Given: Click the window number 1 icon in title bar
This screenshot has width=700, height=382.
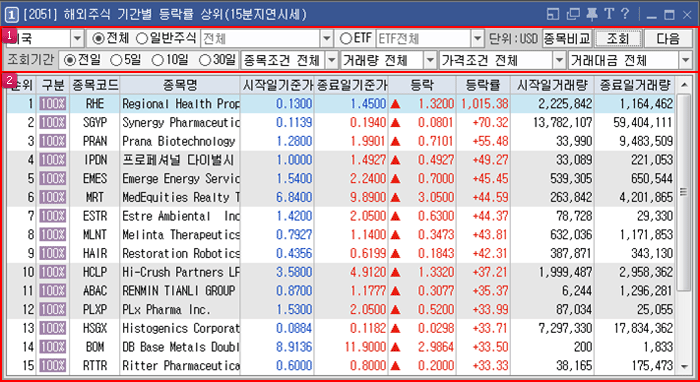Looking at the screenshot, I should click(12, 15).
